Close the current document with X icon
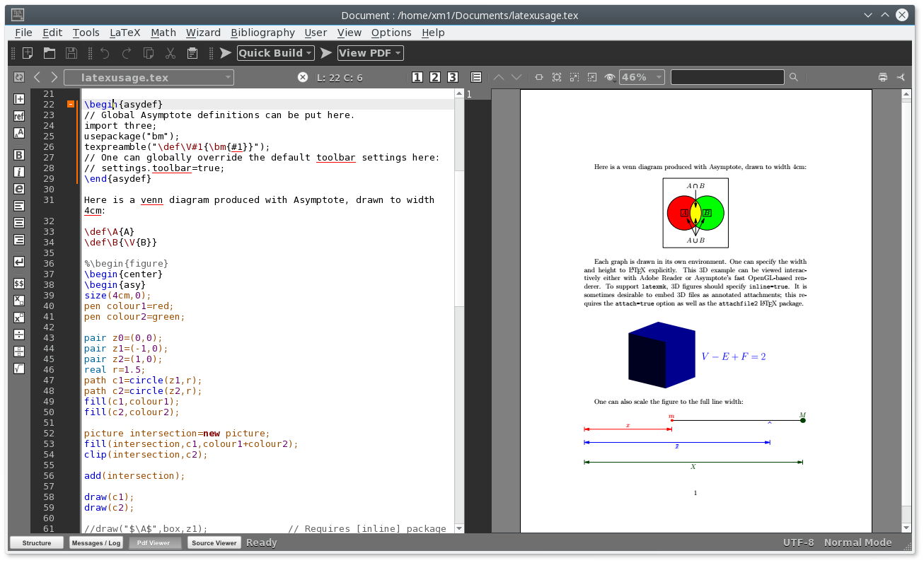The height and width of the screenshot is (563, 924). point(303,77)
